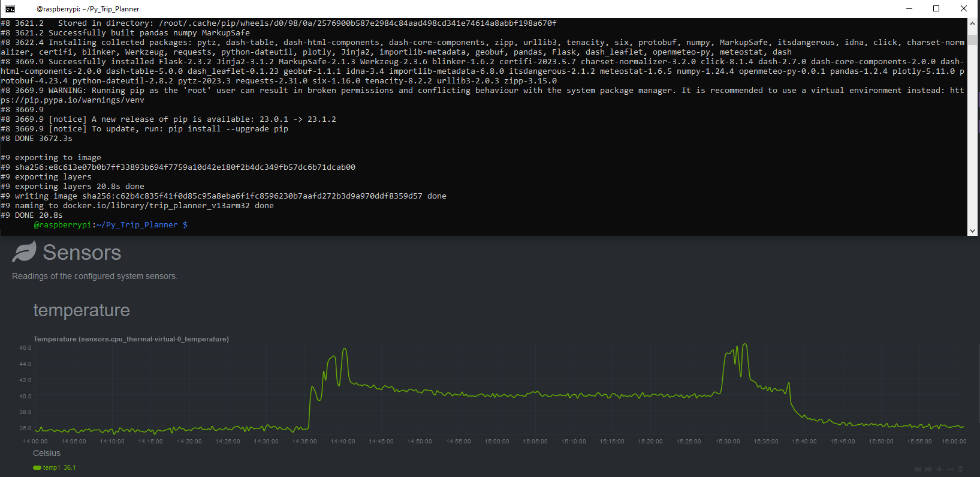Click the Netdata leaf icon beside Sensors
Viewport: 980px width, 477px height.
click(25, 252)
